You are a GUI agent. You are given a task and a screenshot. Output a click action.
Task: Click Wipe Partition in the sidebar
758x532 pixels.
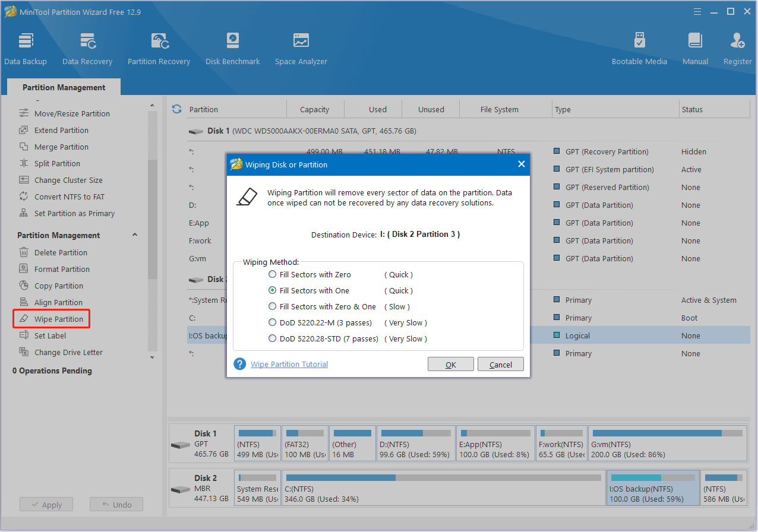pos(58,319)
